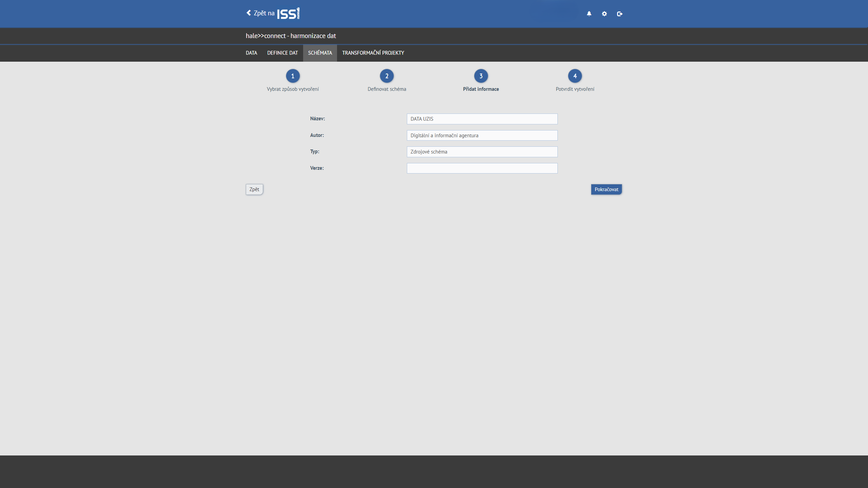Open the settings gear icon
Image resolution: width=868 pixels, height=488 pixels.
pyautogui.click(x=604, y=14)
